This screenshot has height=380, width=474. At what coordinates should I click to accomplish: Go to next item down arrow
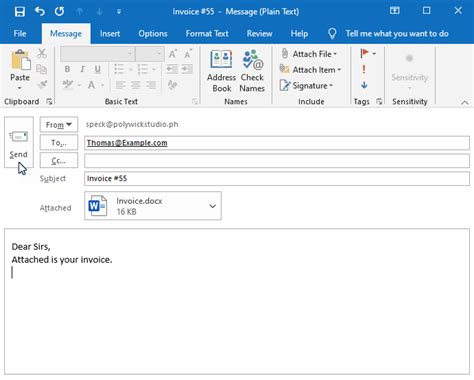(x=99, y=12)
